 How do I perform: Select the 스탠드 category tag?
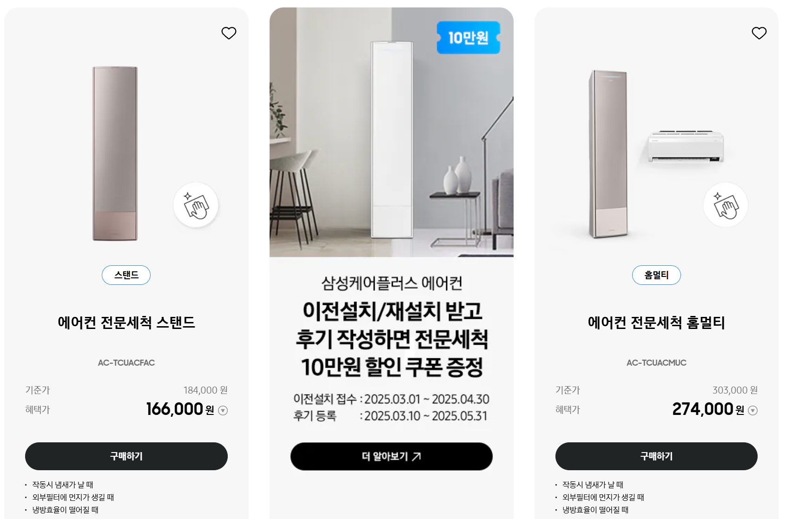coord(126,275)
